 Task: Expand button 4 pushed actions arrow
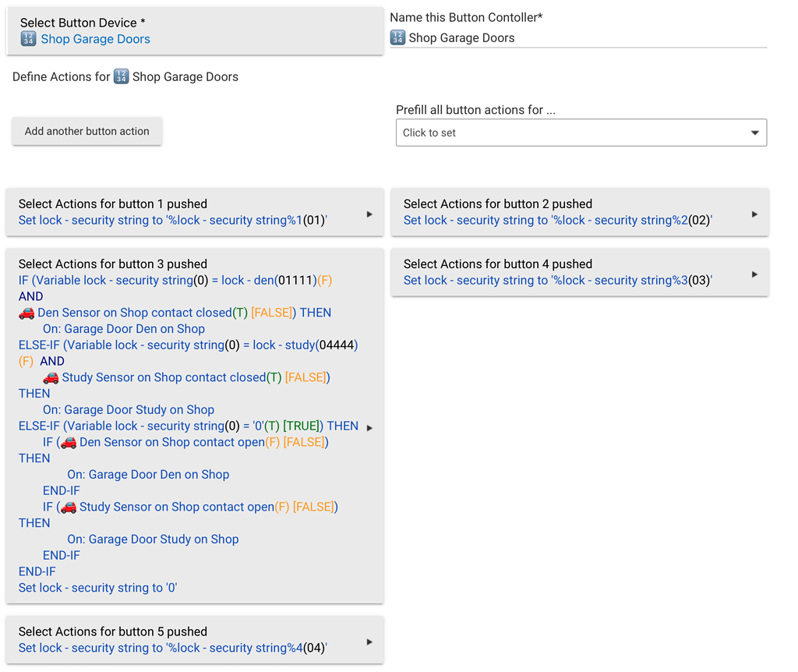754,274
